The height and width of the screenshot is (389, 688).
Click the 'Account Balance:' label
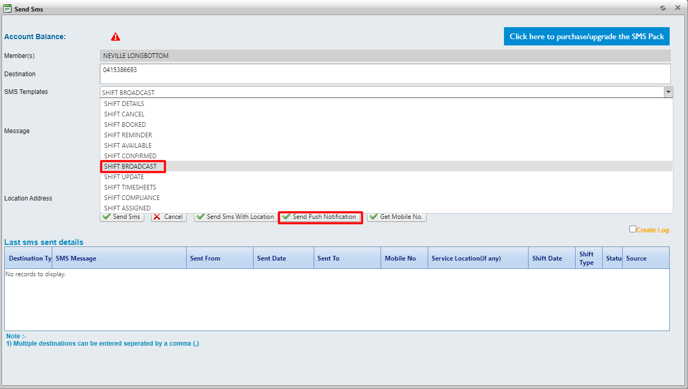(x=35, y=37)
